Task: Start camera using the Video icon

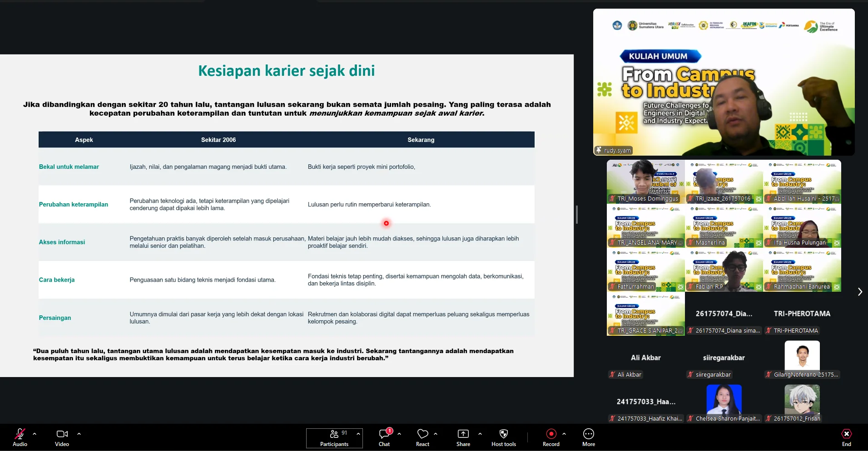Action: [62, 434]
